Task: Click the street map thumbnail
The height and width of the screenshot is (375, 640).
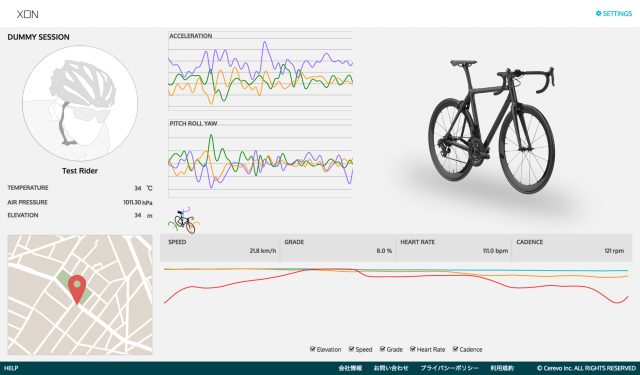Action: click(80, 295)
